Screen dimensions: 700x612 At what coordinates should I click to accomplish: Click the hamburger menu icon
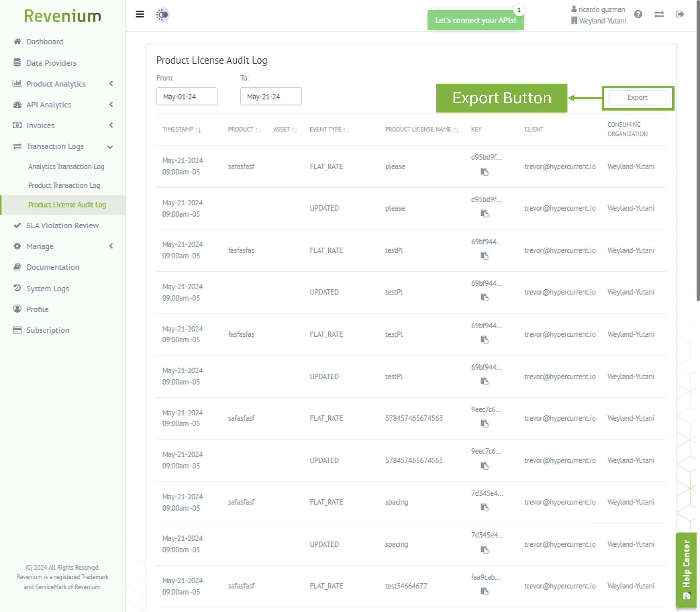coord(140,14)
